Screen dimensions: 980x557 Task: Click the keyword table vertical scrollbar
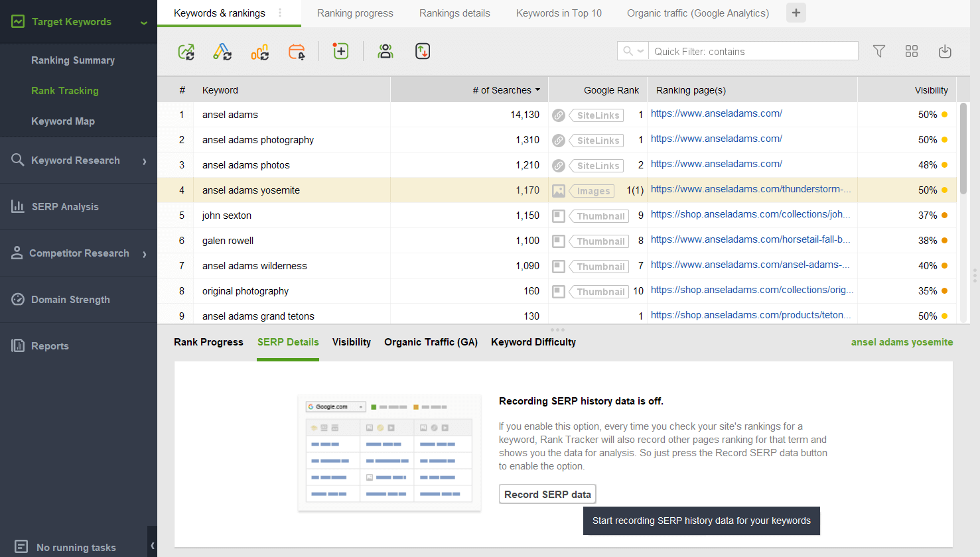click(x=963, y=148)
